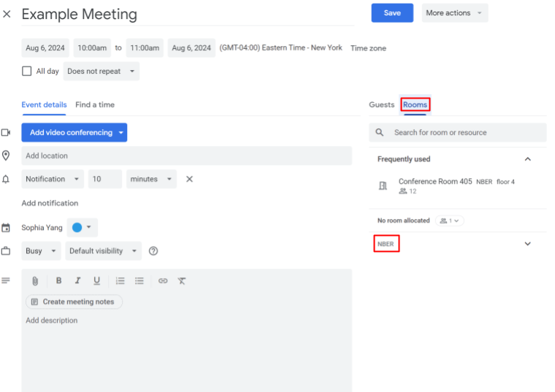Click the attachment paperclip icon
555x392 pixels.
[x=34, y=281]
